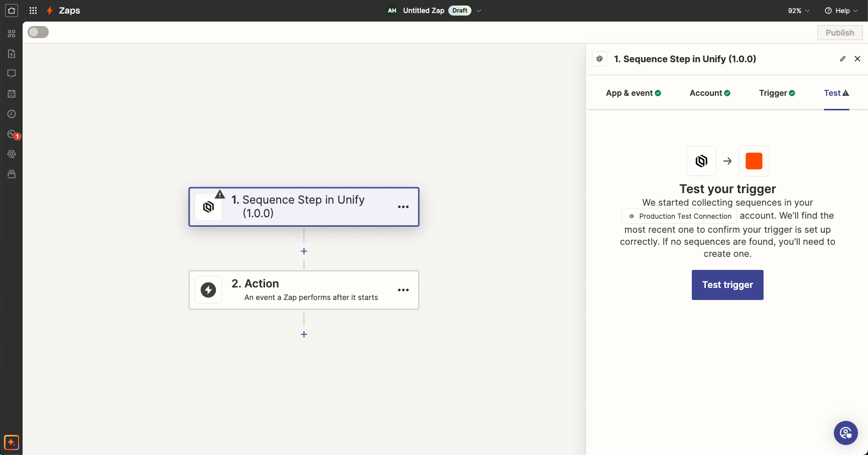The image size is (868, 455).
Task: Click the Test trigger button
Action: (x=727, y=284)
